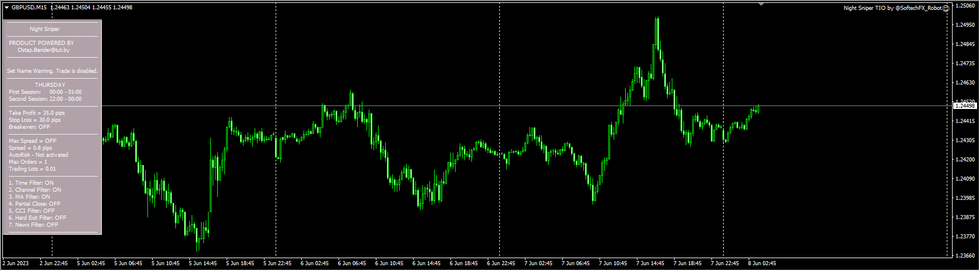The image size is (980, 271).
Task: Click the '8 Jun 02:45' time axis label
Action: [762, 263]
